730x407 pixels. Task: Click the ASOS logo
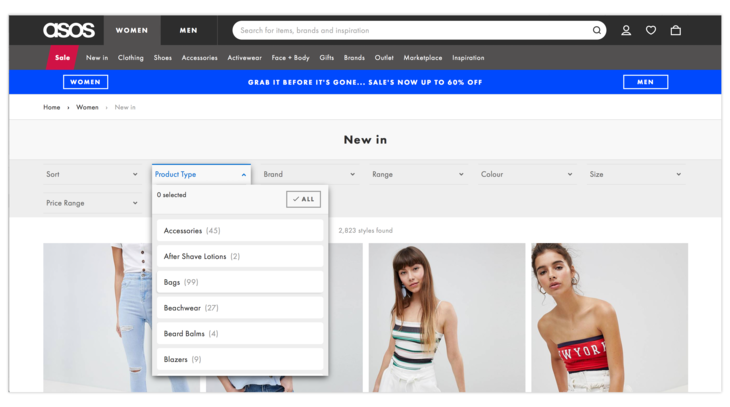[68, 30]
